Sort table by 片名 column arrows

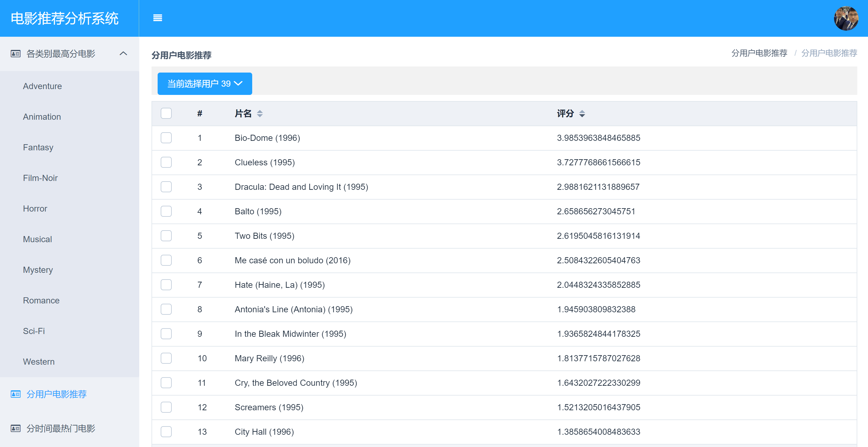click(x=260, y=114)
